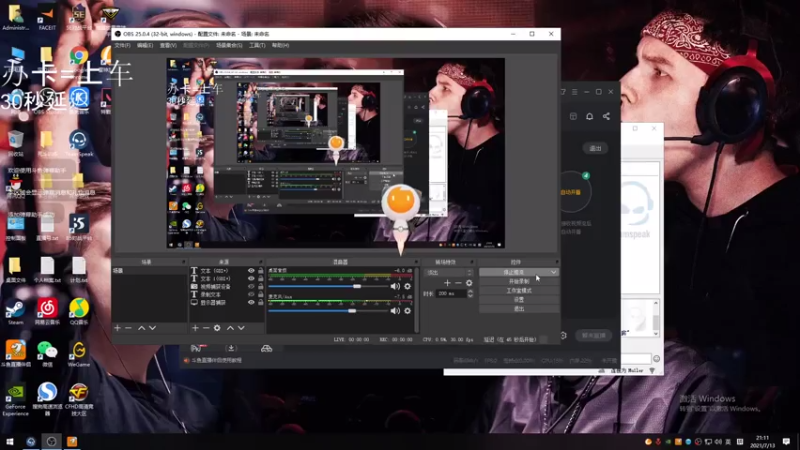Open transition properties gear icon
Screen dimensions: 800x450
[x=469, y=283]
